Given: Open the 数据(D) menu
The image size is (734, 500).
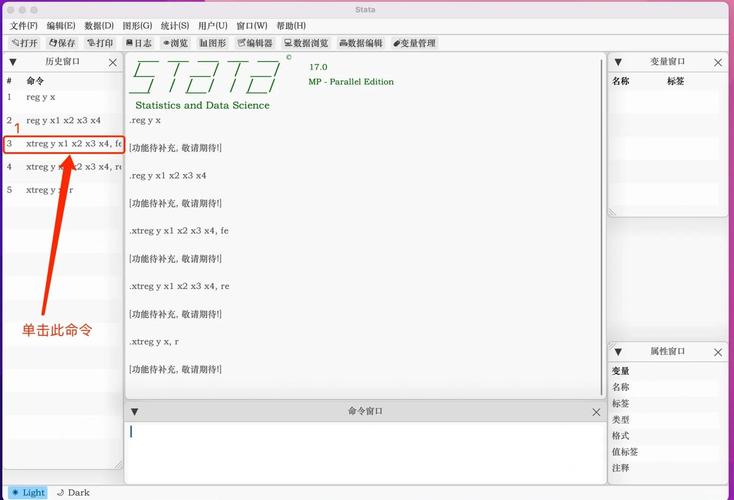Looking at the screenshot, I should 99,26.
